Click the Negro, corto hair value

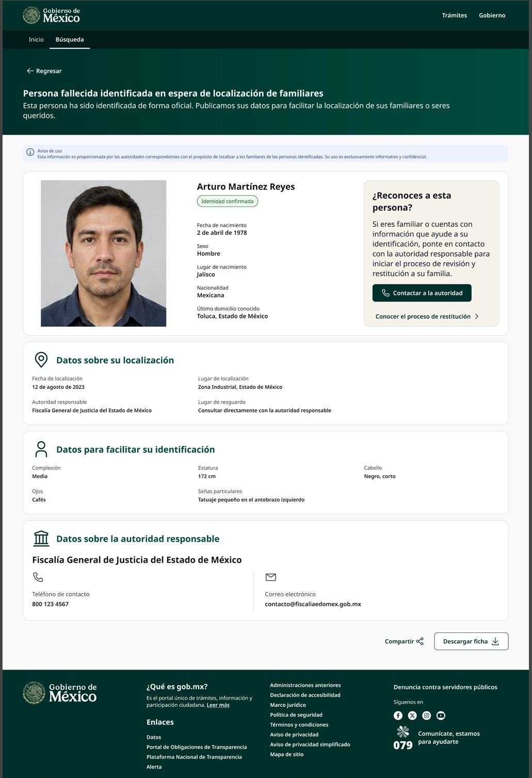click(380, 476)
